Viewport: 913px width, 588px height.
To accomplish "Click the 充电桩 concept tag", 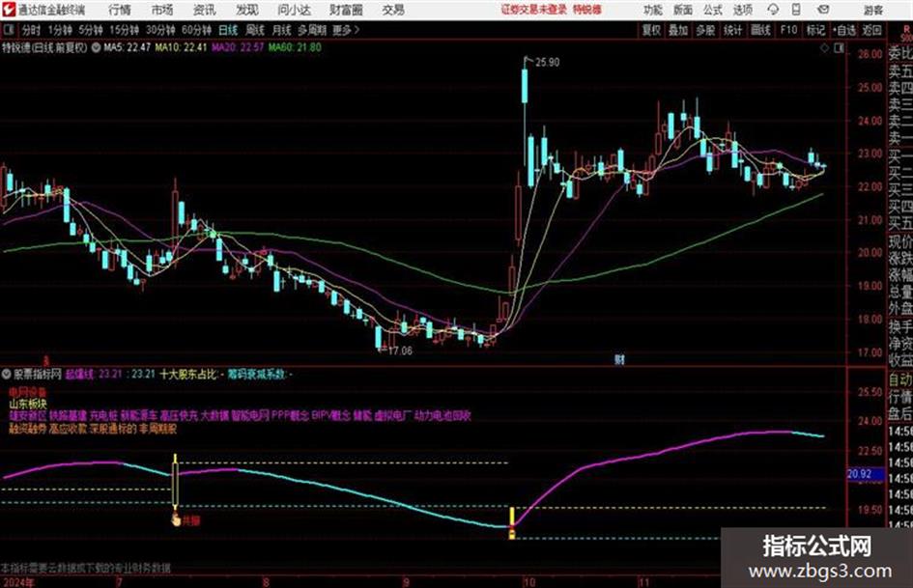I will 103,416.
